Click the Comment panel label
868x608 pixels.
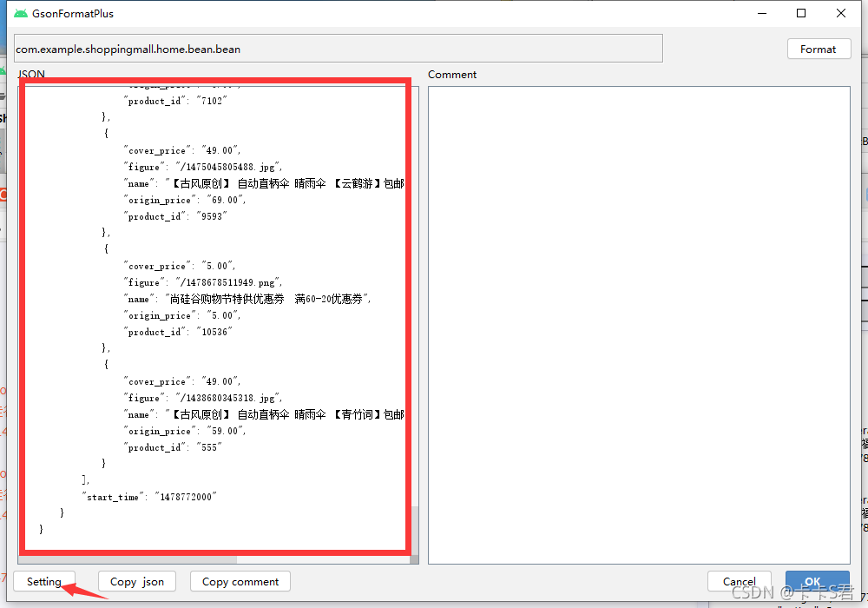click(x=451, y=75)
